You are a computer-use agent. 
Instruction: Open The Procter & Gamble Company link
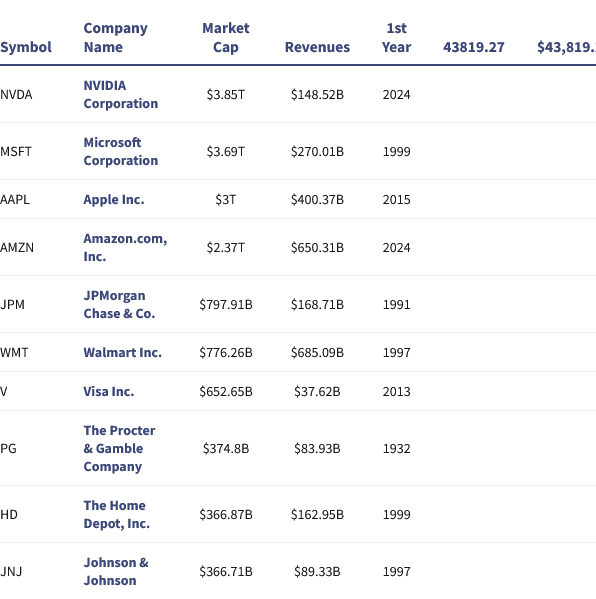point(120,448)
